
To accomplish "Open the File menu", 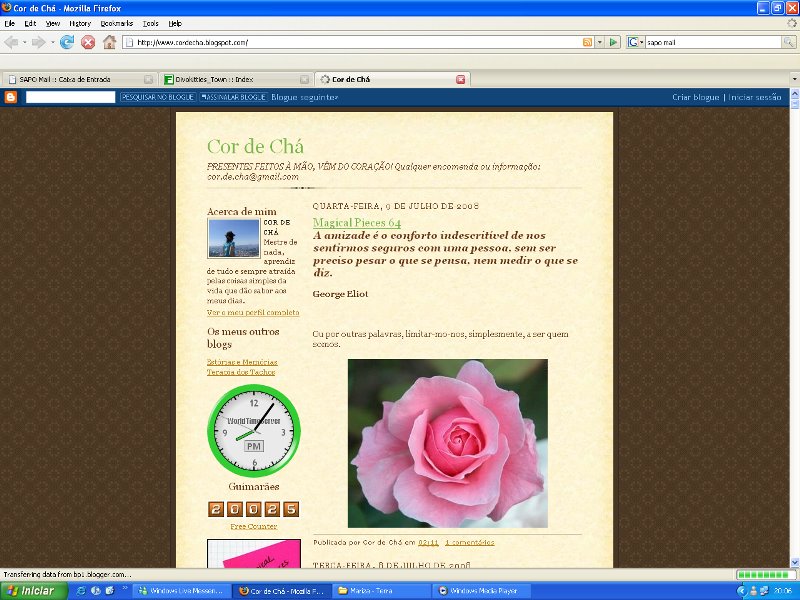I will point(10,23).
